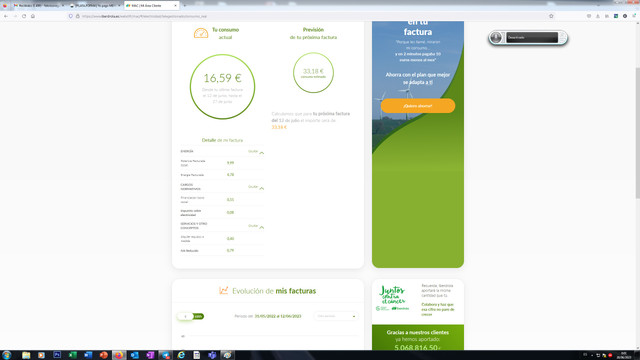Screen dimensions: 640x360
Task: Select the 'IVA Reducido' row
Action: [222, 251]
